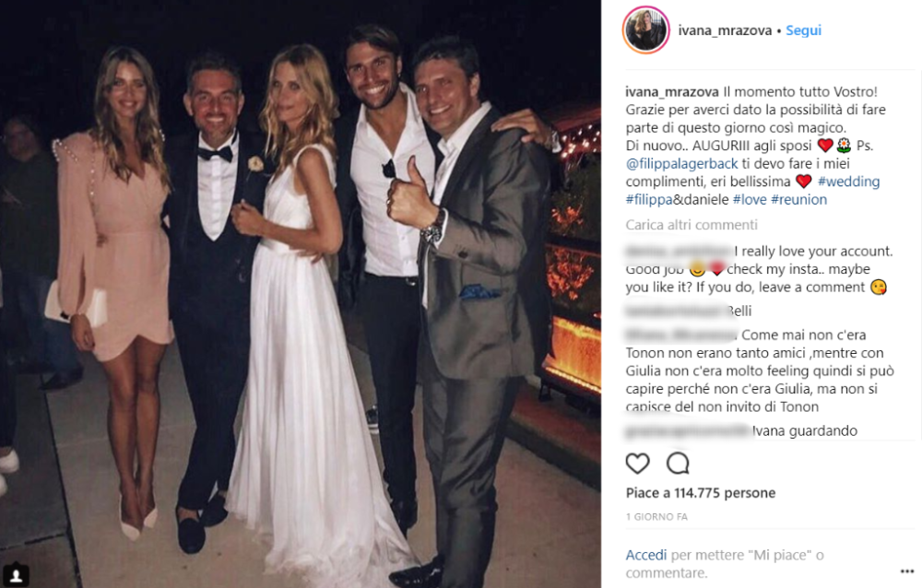The image size is (922, 588).
Task: Open the #reunion hashtag
Action: [x=799, y=199]
